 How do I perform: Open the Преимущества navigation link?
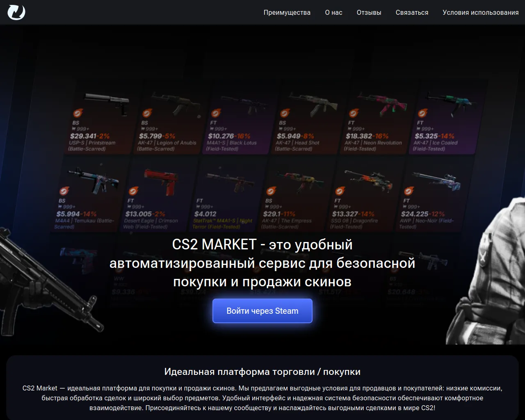pos(287,13)
